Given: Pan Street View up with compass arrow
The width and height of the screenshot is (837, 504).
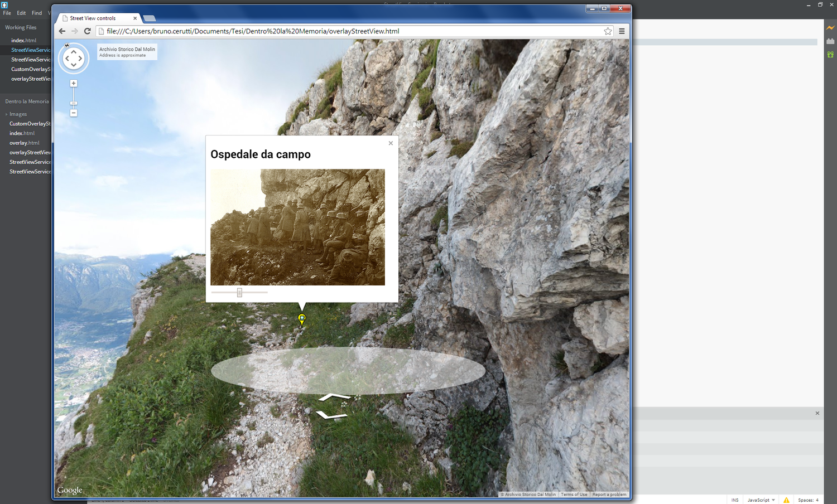Looking at the screenshot, I should (74, 52).
